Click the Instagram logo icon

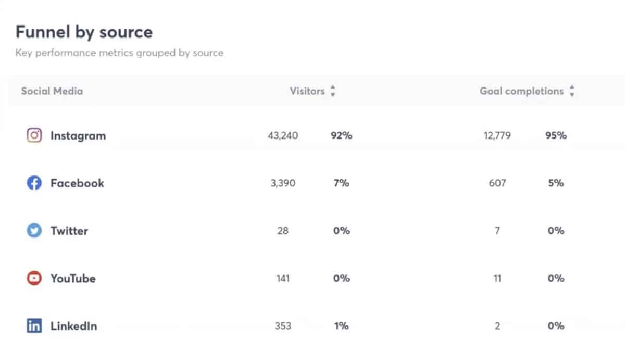click(34, 136)
